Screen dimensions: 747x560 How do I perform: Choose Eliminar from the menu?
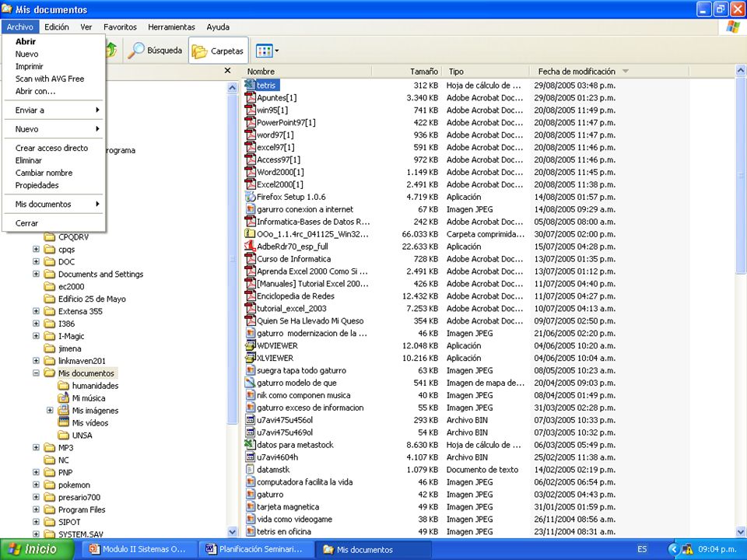tap(54, 160)
